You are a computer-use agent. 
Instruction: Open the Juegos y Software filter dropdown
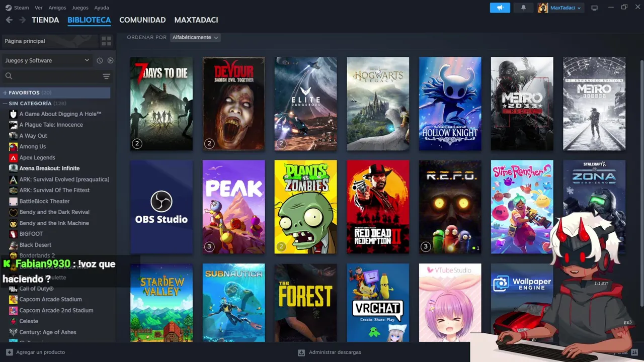point(47,60)
